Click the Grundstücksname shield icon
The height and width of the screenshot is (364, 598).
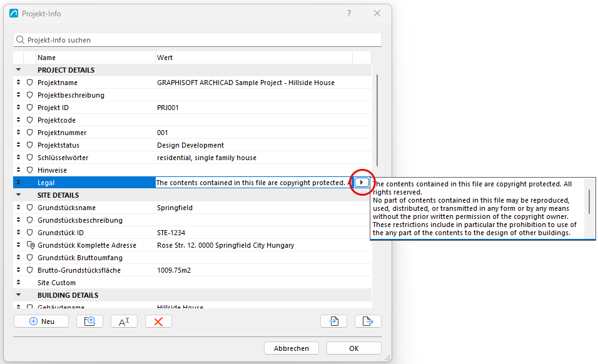click(30, 208)
